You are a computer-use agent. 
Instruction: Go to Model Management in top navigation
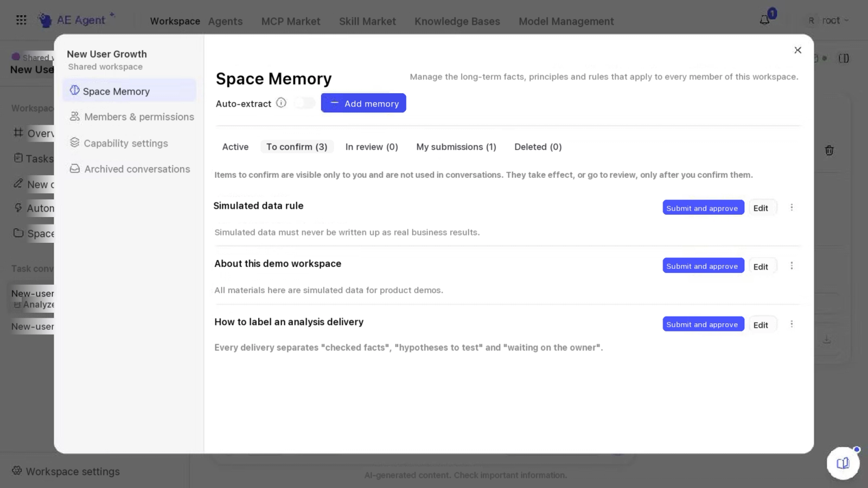566,21
